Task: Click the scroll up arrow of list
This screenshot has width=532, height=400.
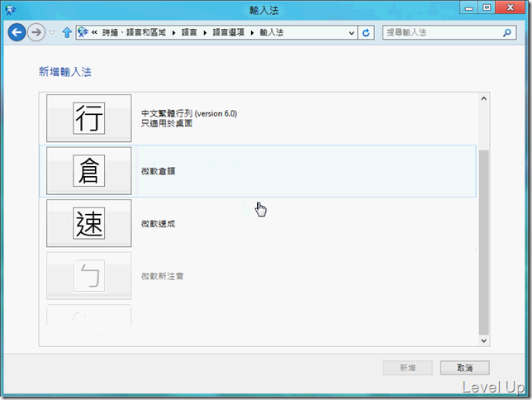Action: (484, 98)
